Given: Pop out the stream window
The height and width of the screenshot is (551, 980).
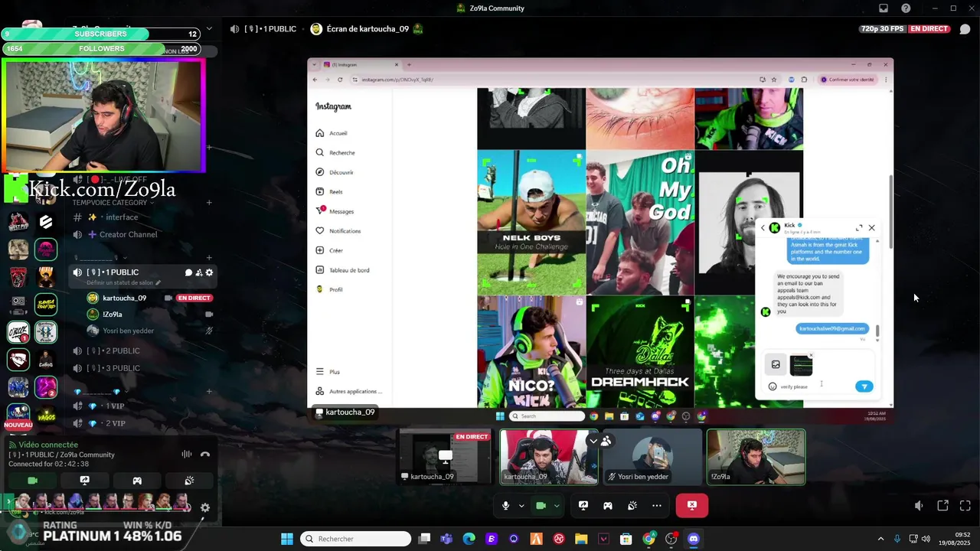Looking at the screenshot, I should coord(942,506).
